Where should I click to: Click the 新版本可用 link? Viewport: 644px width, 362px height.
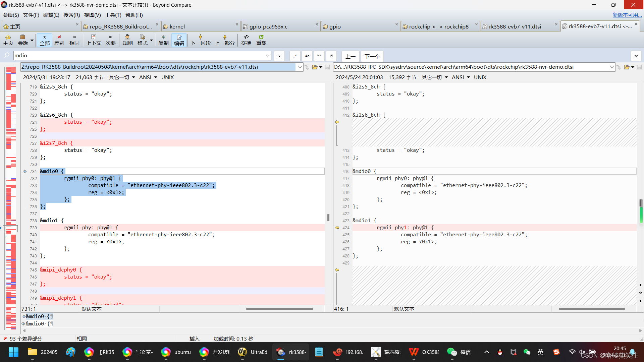point(627,15)
